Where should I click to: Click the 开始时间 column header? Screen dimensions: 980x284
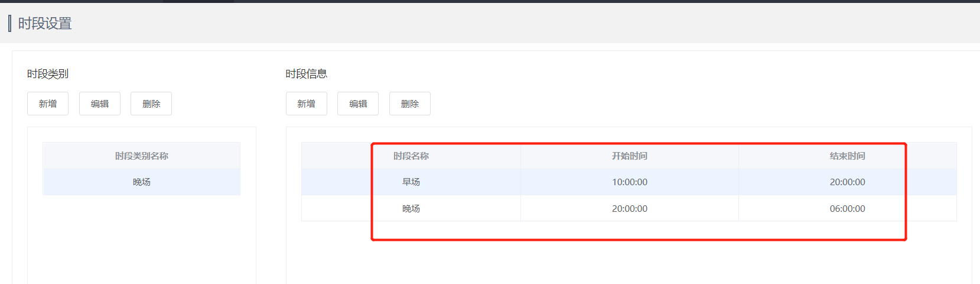pyautogui.click(x=630, y=156)
